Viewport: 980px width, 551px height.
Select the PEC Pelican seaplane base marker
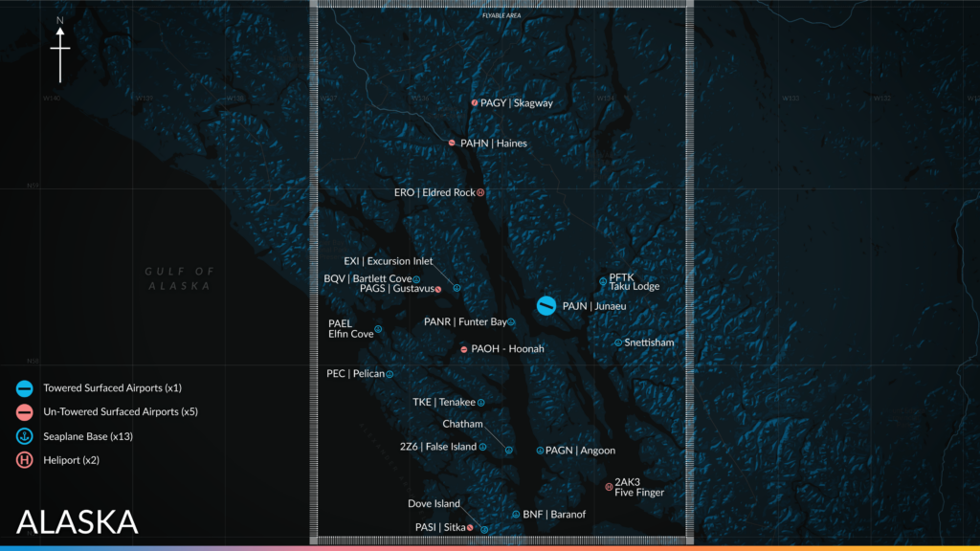coord(391,374)
